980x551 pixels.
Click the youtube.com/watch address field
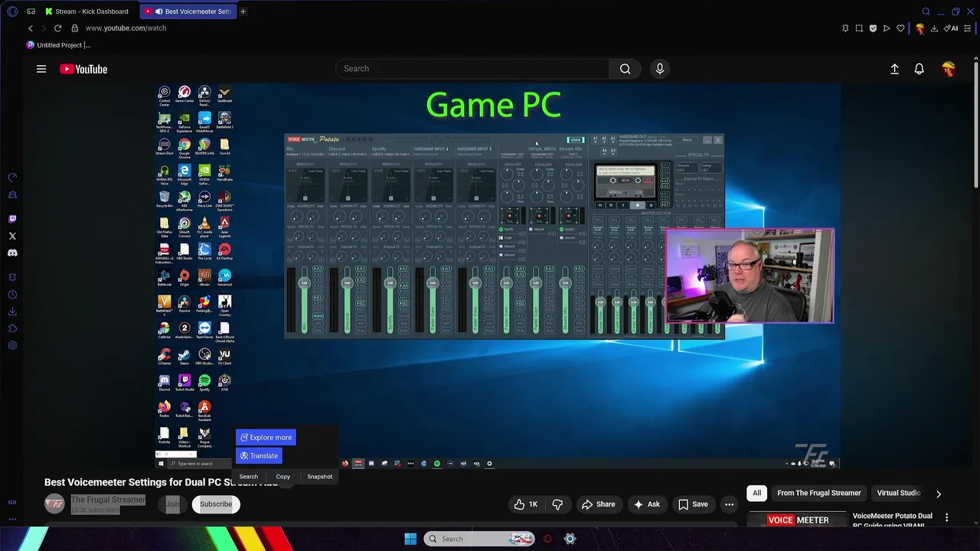[126, 28]
